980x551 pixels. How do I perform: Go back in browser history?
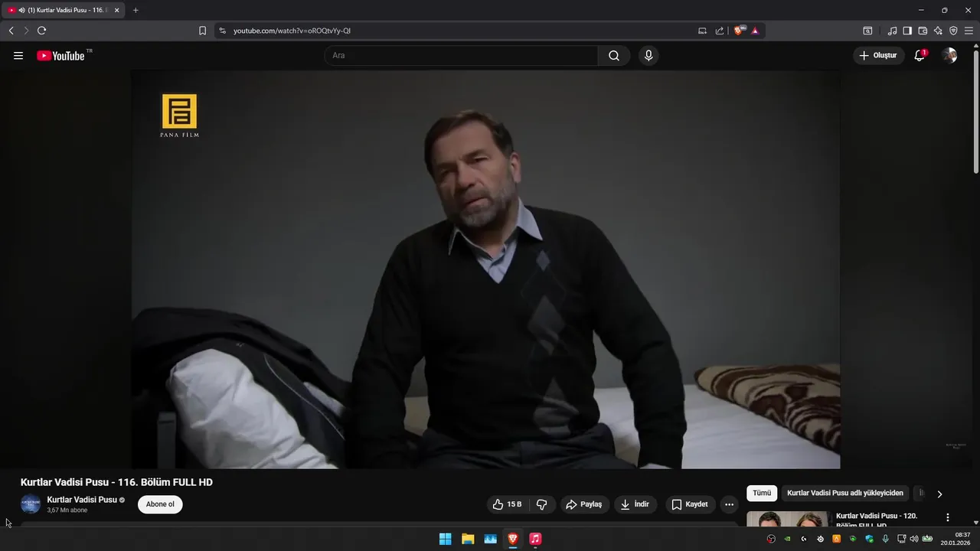[11, 31]
